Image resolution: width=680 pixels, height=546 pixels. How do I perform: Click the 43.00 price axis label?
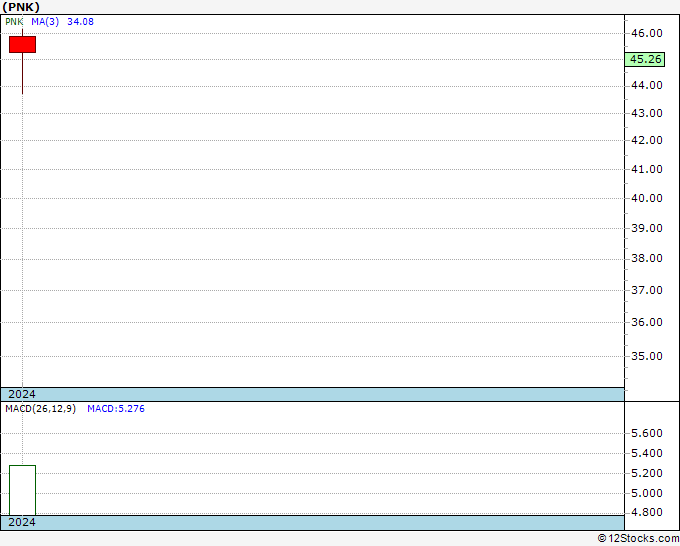tap(647, 113)
